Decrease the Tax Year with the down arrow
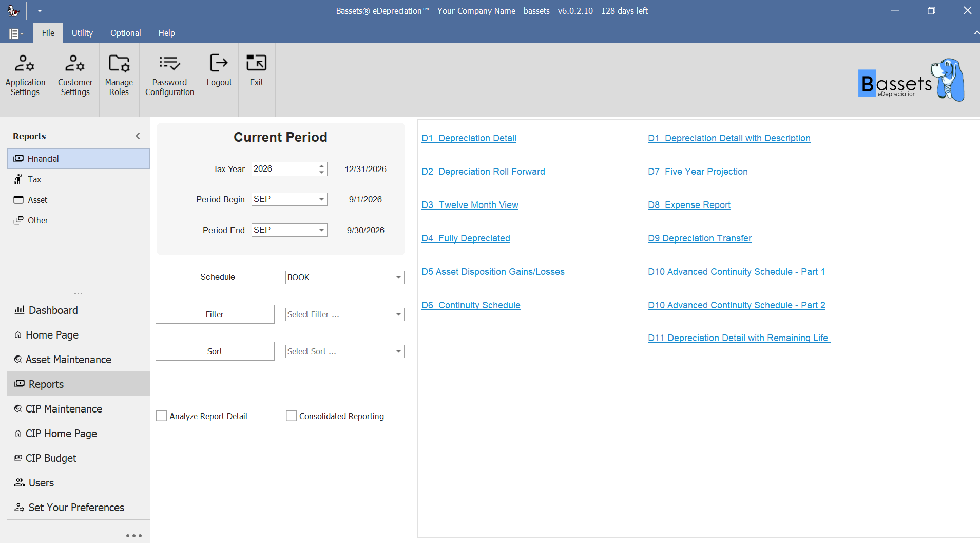Screen dimensions: 980x543 coord(322,172)
